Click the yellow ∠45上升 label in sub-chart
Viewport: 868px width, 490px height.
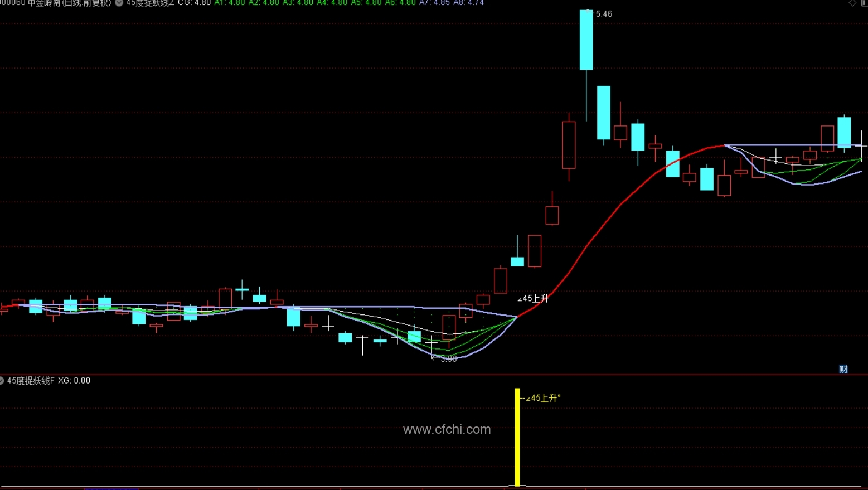pos(543,398)
